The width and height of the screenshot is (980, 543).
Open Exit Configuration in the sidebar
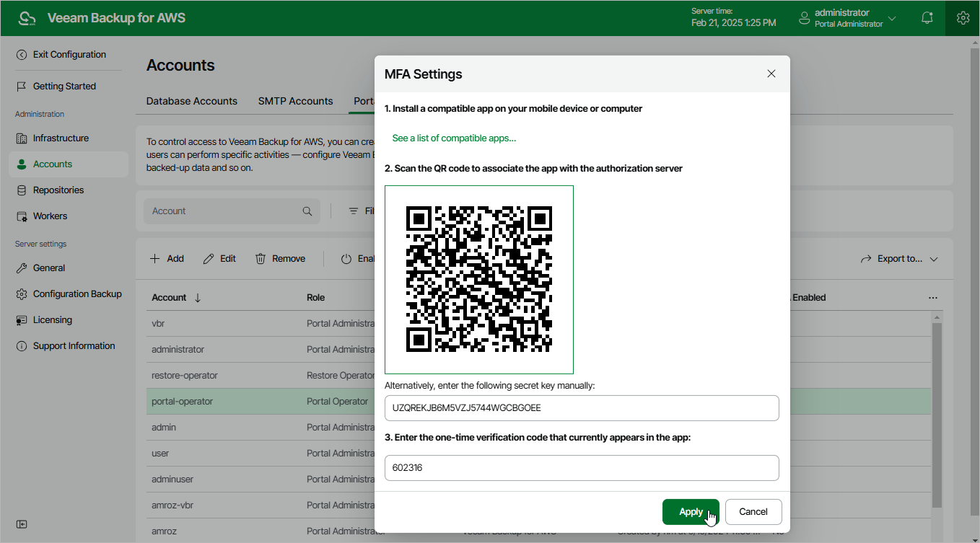click(69, 55)
